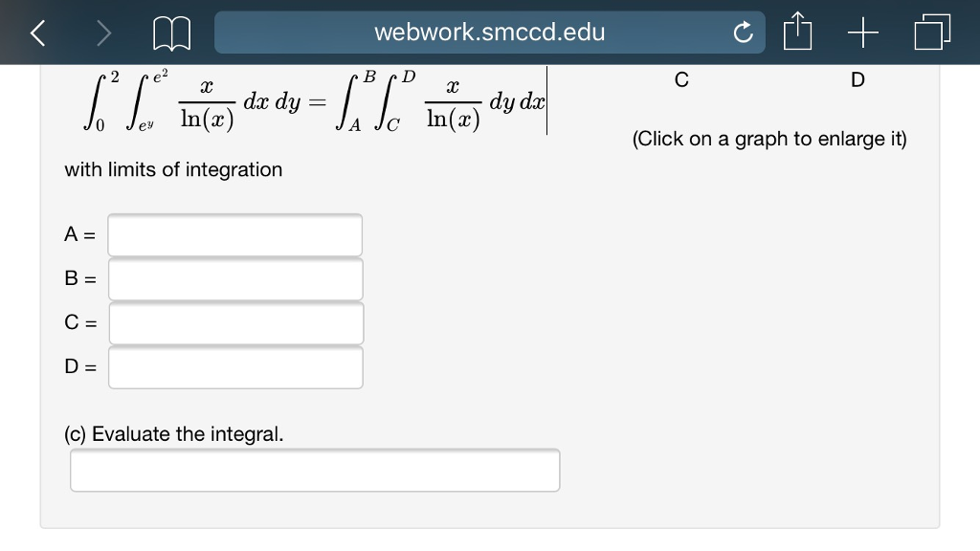Click the text Click on a graph to enlarge

[769, 139]
